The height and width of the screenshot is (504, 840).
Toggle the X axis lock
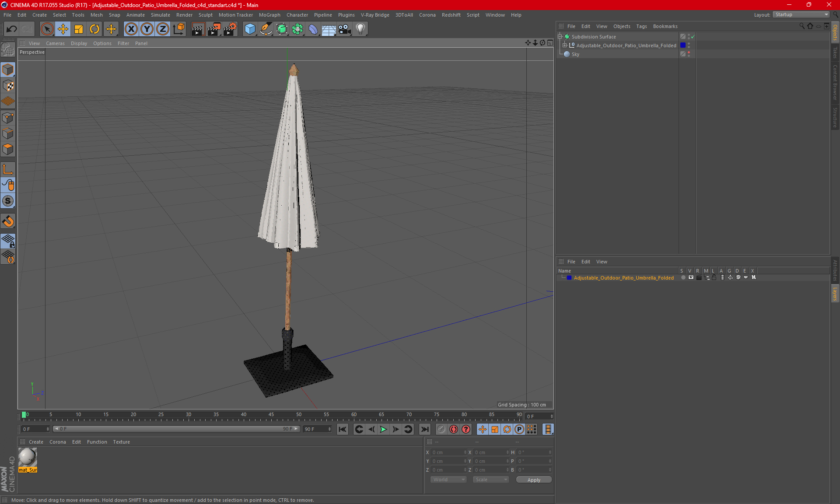(131, 29)
